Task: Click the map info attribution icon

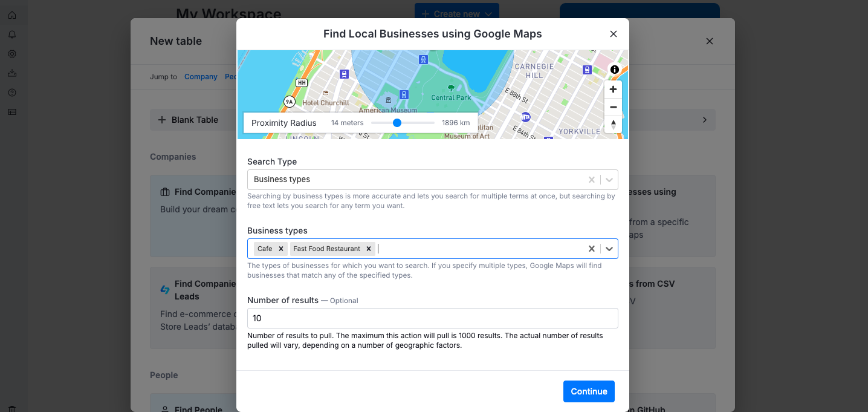Action: click(615, 70)
